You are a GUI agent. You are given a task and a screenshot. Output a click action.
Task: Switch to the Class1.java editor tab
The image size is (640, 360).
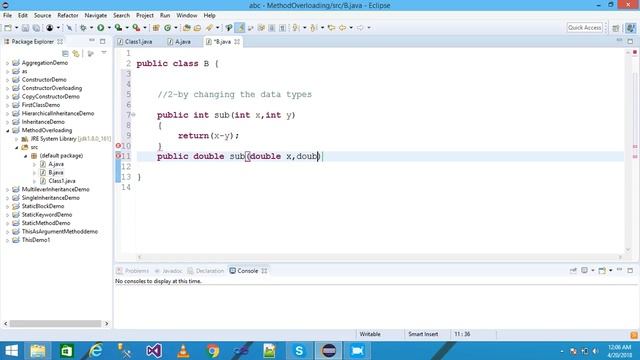pyautogui.click(x=135, y=42)
